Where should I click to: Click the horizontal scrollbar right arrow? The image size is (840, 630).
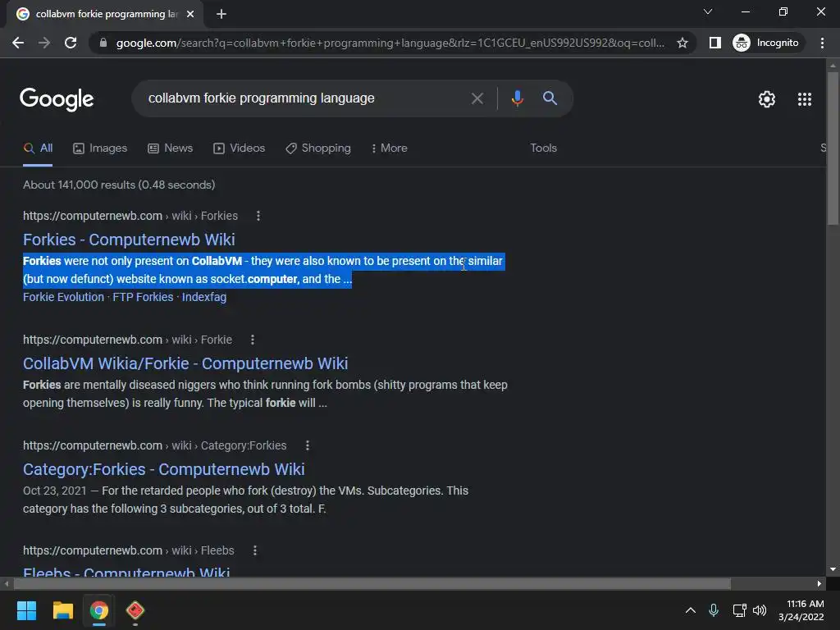click(819, 583)
